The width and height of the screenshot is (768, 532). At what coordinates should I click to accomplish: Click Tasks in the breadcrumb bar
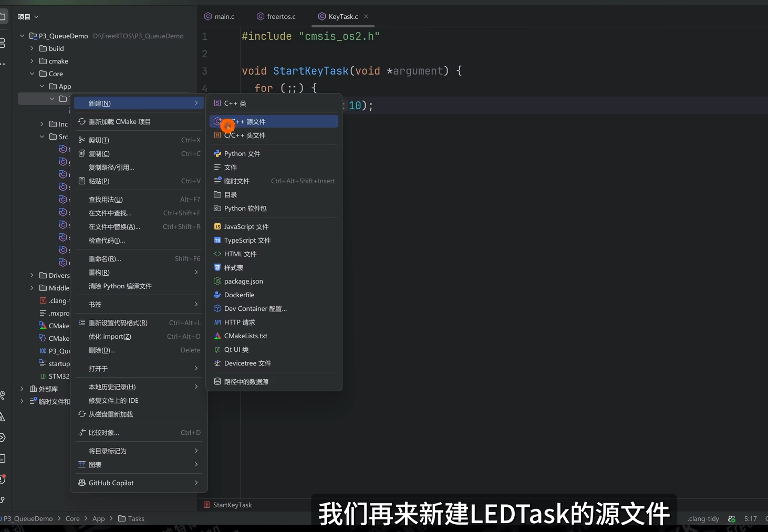tap(131, 518)
